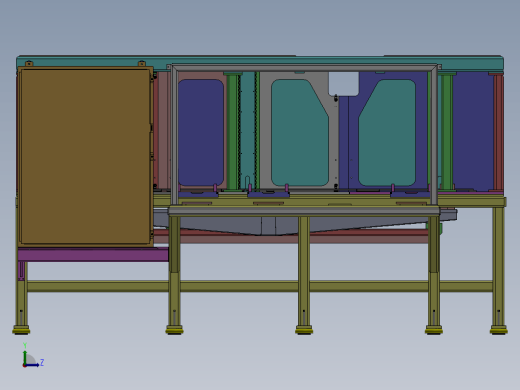
Task: Click the blue Z axis arrow
Action: [32, 365]
